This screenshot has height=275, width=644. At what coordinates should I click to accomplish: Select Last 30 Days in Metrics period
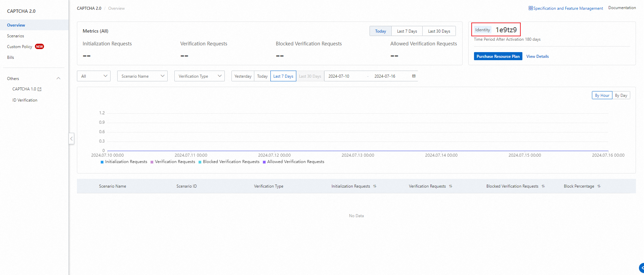point(439,31)
